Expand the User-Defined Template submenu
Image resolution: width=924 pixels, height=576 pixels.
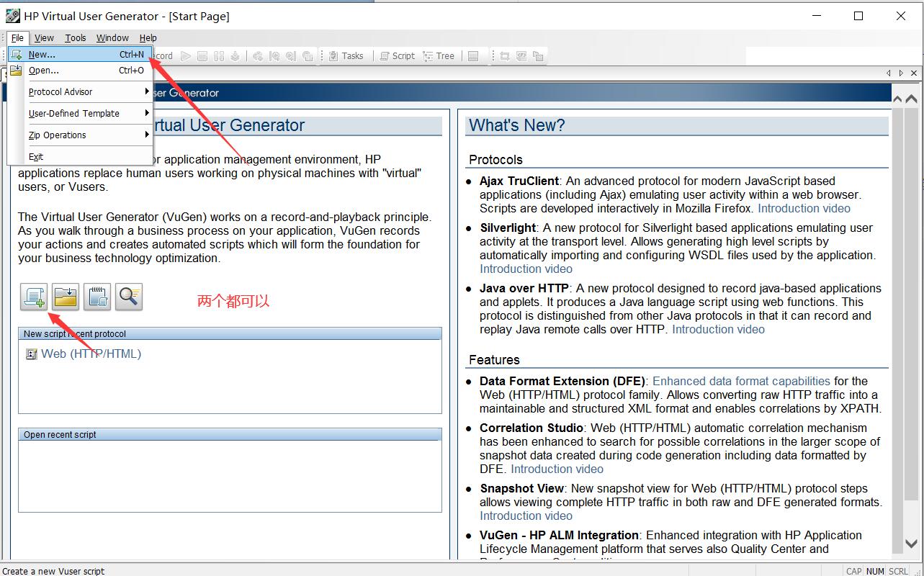click(80, 114)
